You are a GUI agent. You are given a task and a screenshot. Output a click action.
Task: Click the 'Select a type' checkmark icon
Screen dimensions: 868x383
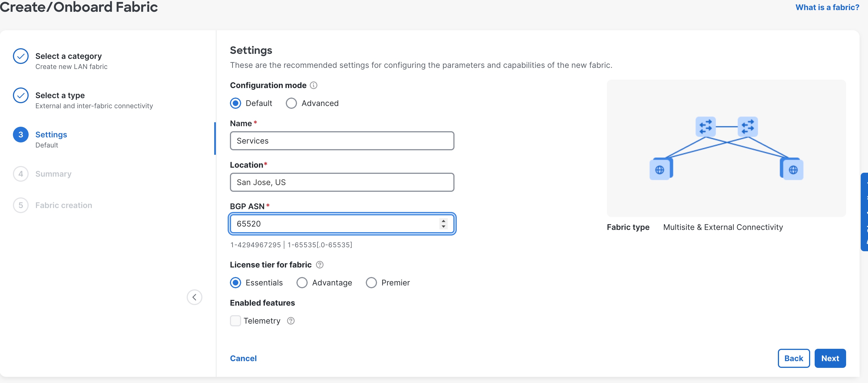coord(20,96)
